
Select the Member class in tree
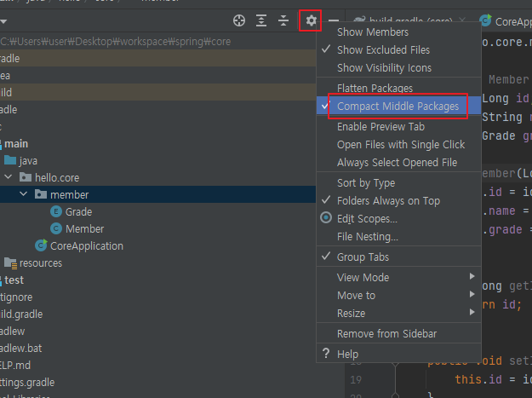[85, 229]
